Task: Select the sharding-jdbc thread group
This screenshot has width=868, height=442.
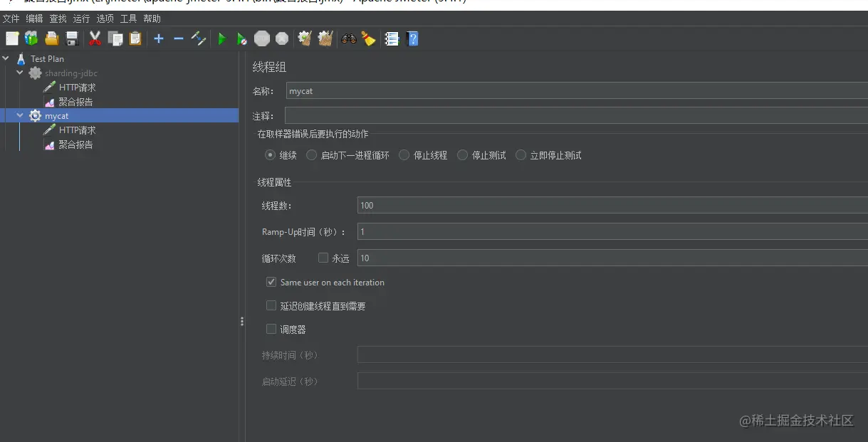Action: point(70,73)
